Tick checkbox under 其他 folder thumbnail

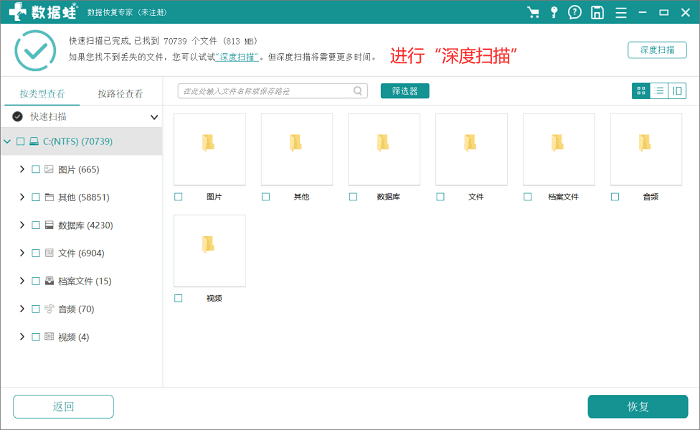266,196
